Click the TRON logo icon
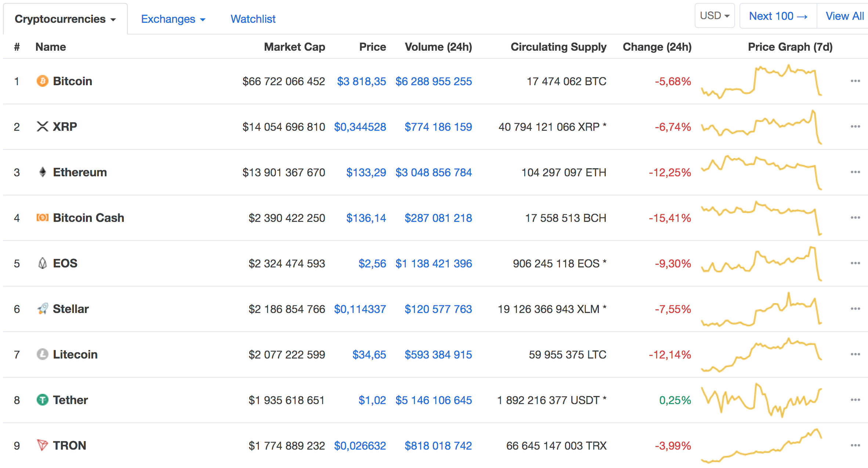Image resolution: width=868 pixels, height=468 pixels. (43, 445)
